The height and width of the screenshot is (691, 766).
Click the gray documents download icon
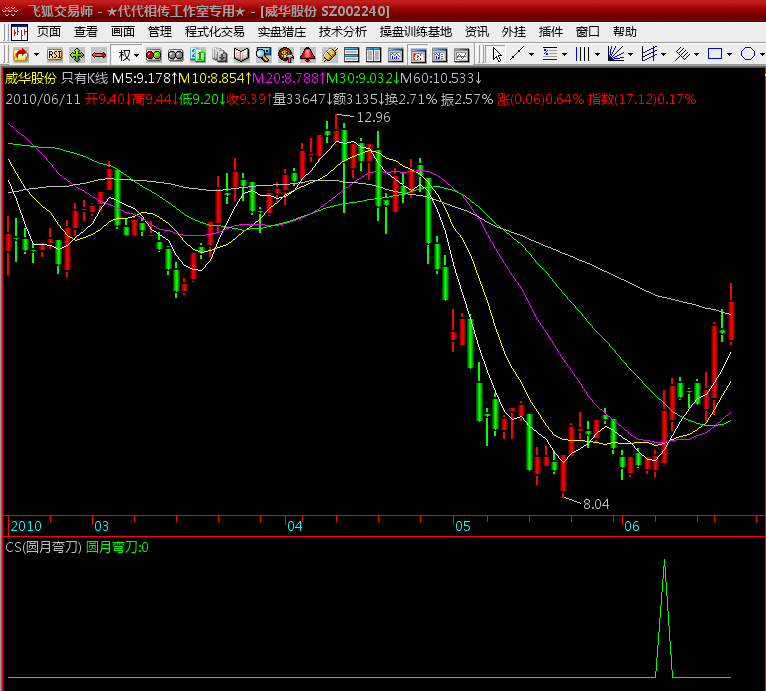pyautogui.click(x=219, y=55)
